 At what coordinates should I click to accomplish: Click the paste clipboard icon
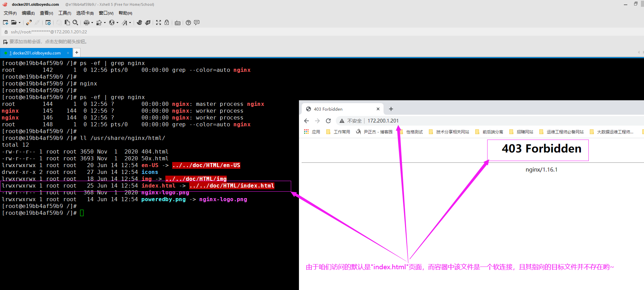[x=67, y=22]
